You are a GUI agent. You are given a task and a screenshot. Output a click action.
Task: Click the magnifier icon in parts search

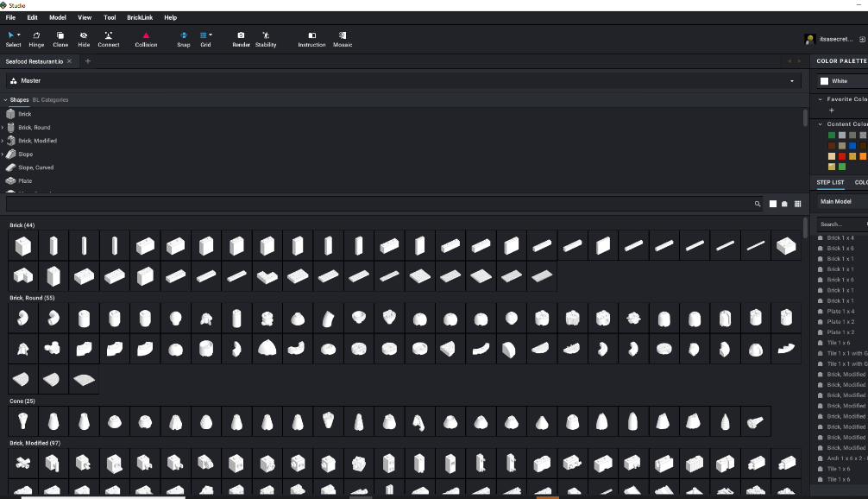point(758,204)
